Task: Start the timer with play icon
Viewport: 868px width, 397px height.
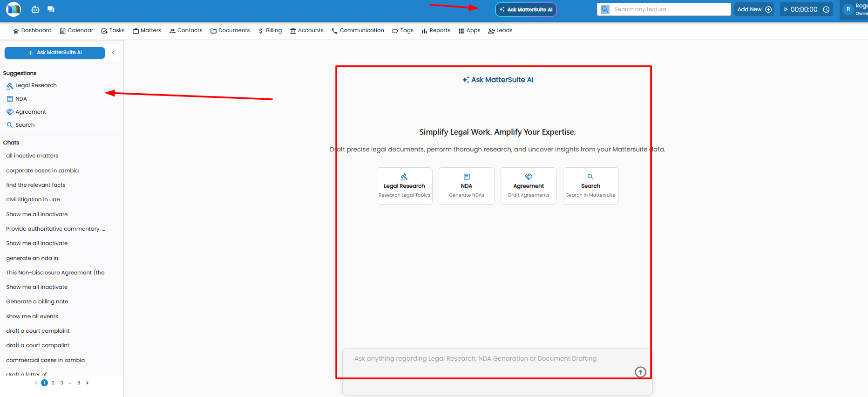Action: pos(786,9)
